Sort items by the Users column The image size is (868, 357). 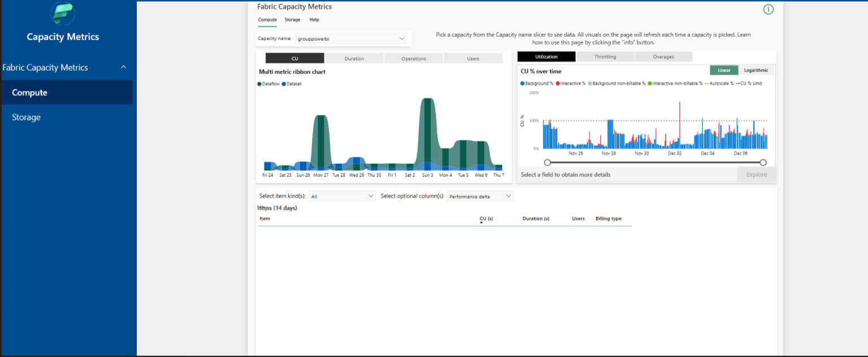[x=578, y=219]
